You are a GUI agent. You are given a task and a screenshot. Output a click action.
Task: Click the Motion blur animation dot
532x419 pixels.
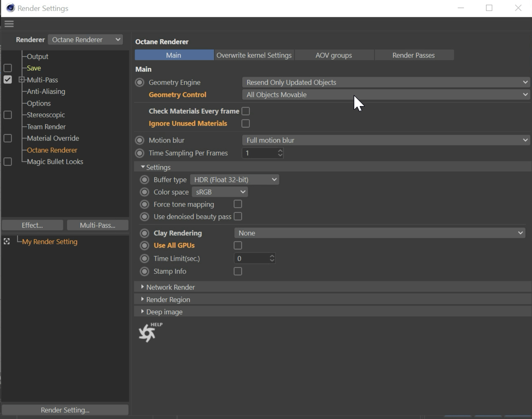[140, 140]
